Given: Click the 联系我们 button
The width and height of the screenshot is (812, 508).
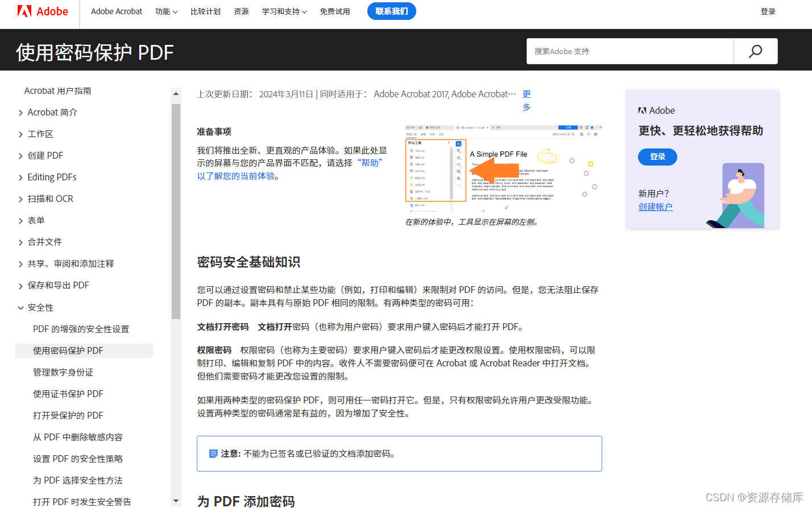Looking at the screenshot, I should 391,11.
